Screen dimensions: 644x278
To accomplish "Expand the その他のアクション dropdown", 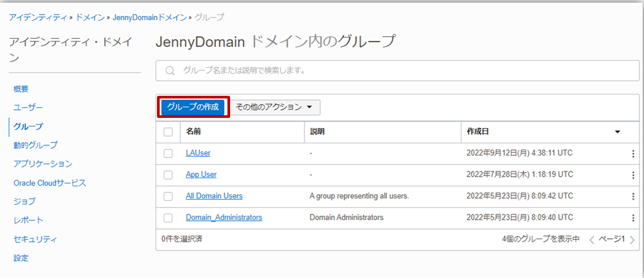I will [274, 107].
